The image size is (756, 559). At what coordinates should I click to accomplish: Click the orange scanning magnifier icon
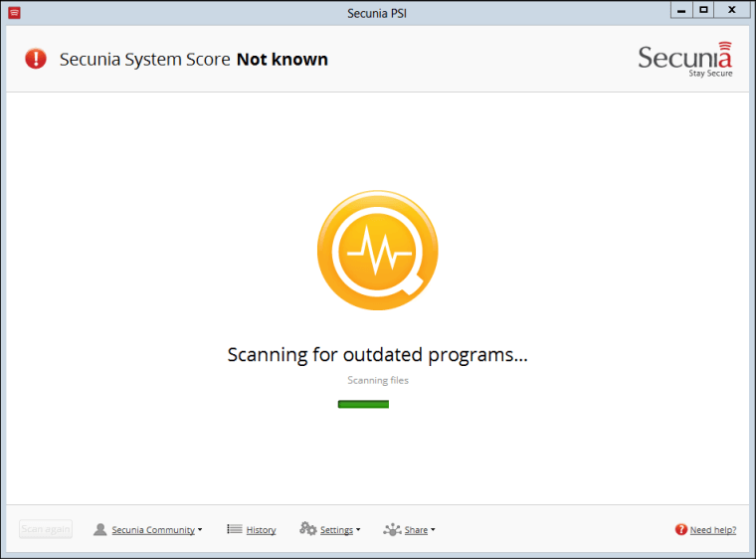(x=378, y=251)
